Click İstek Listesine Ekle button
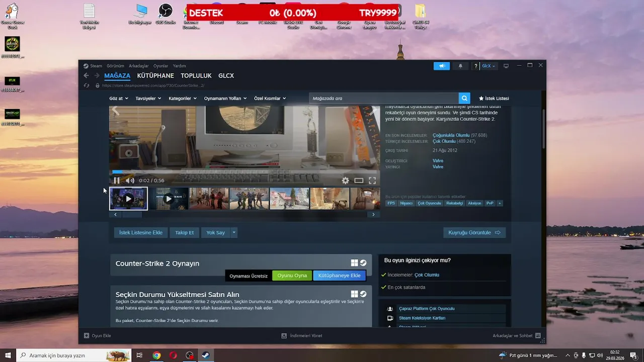The height and width of the screenshot is (362, 644). [x=141, y=233]
